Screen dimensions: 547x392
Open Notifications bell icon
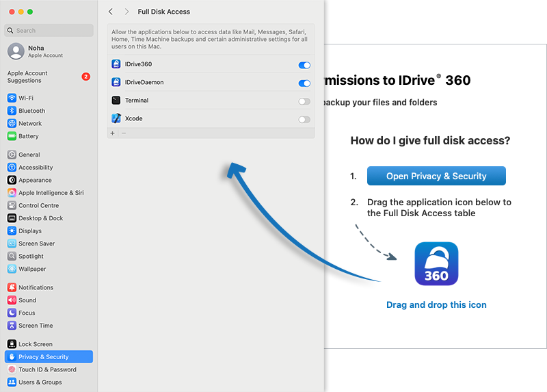(x=12, y=287)
